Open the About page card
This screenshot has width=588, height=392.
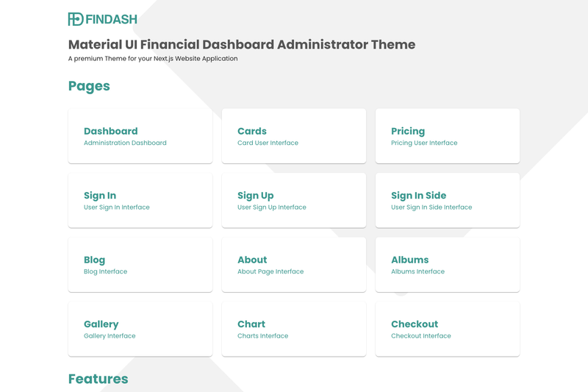[294, 265]
